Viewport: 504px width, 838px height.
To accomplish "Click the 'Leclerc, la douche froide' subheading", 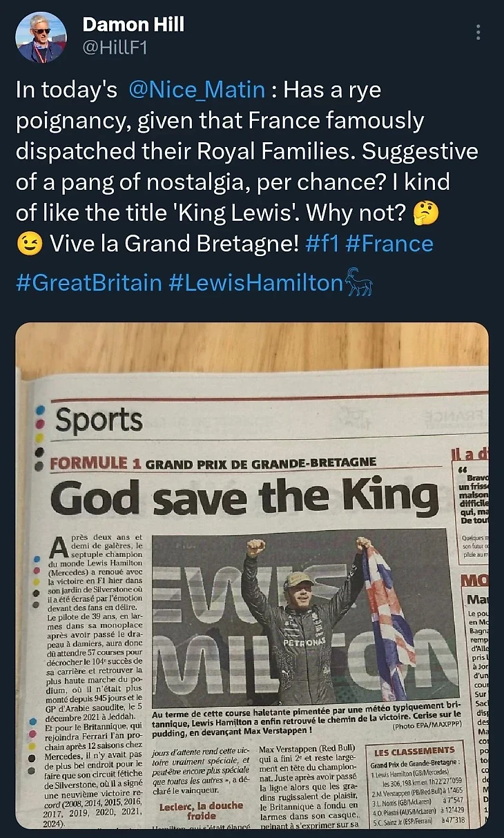I will click(x=201, y=810).
